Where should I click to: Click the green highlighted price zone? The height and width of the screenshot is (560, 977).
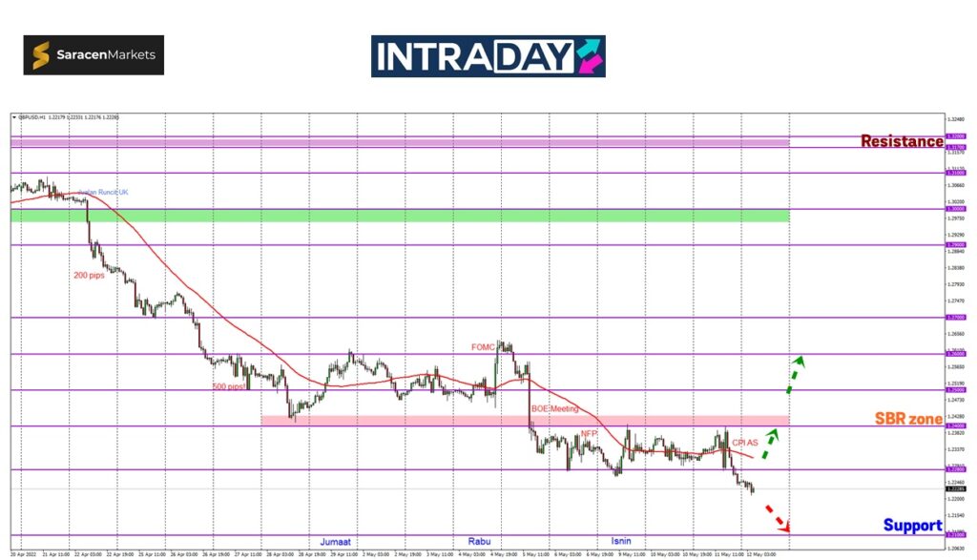400,216
